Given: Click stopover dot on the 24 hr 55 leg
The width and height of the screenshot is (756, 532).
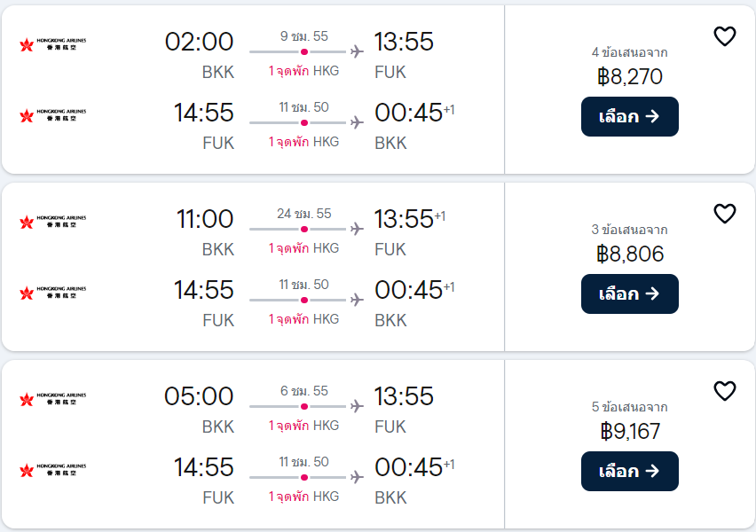Looking at the screenshot, I should [x=304, y=229].
